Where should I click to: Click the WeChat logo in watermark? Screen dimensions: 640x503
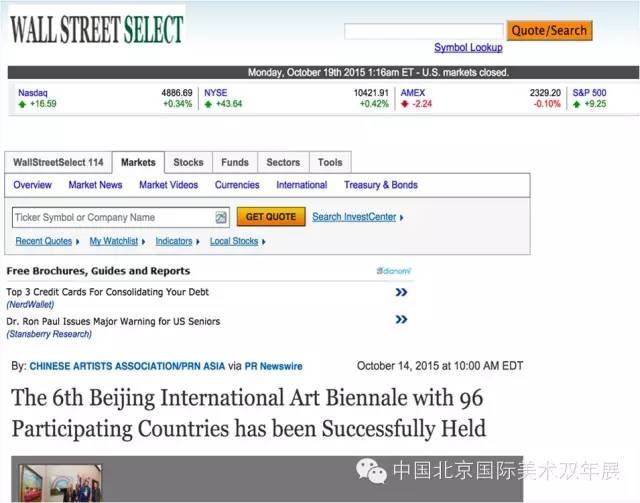coord(371,471)
